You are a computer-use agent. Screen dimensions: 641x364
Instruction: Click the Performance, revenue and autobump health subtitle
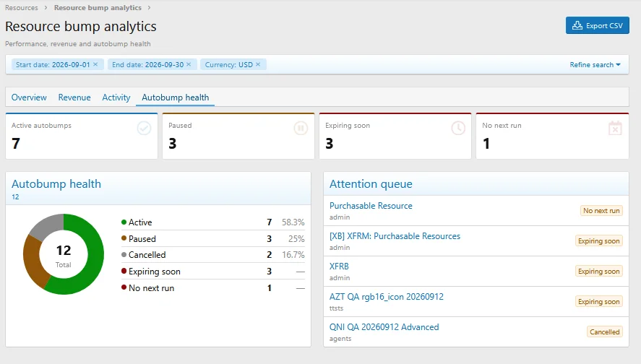pyautogui.click(x=77, y=44)
